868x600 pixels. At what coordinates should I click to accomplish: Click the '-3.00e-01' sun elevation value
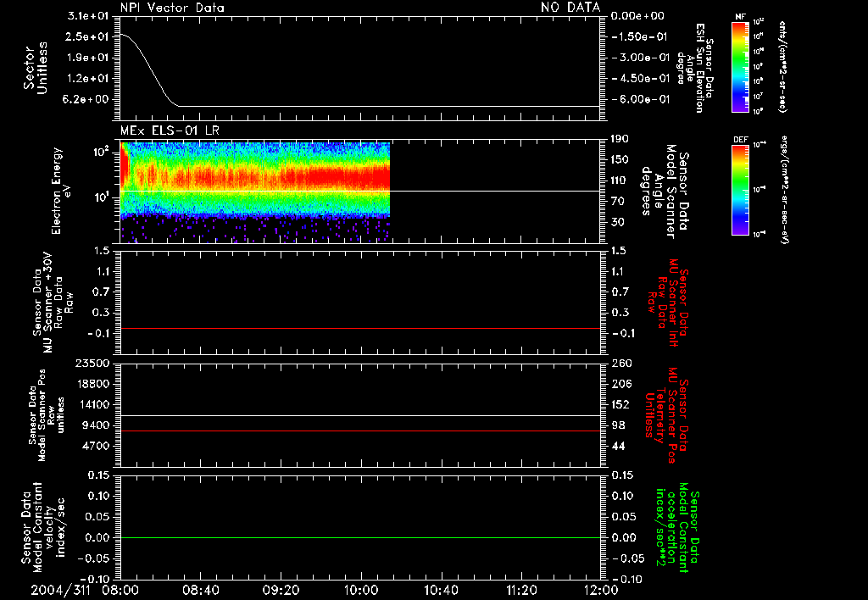(640, 58)
